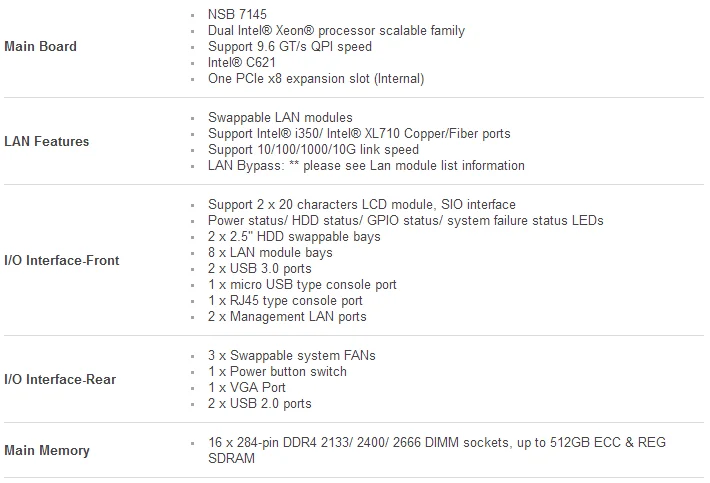Click the 8 x LAN module bays line
The width and height of the screenshot is (710, 483).
coord(270,253)
